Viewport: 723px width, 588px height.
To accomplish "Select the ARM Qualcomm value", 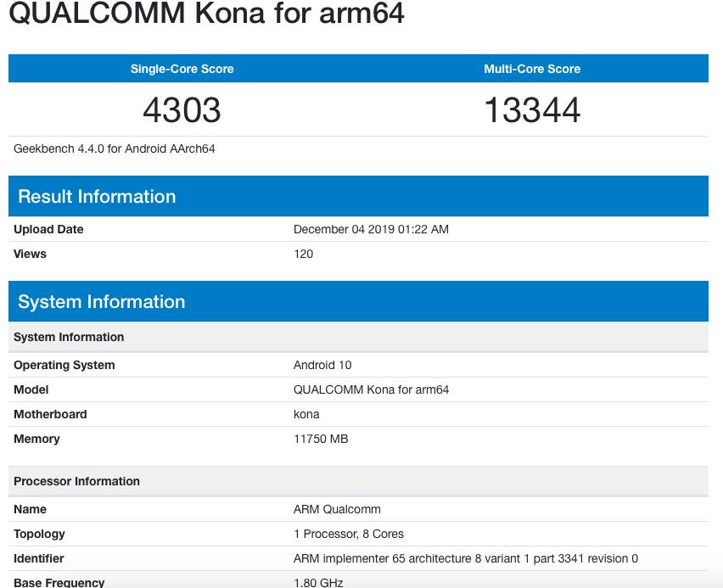I will [x=337, y=509].
